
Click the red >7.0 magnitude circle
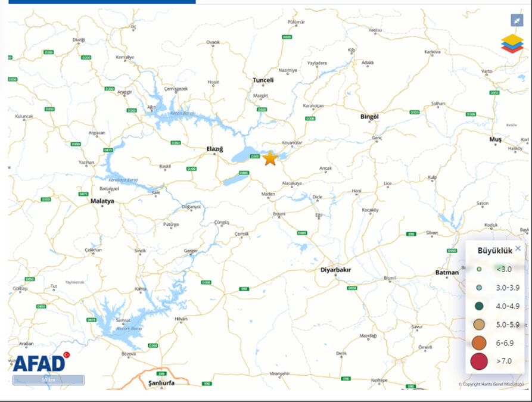(479, 362)
